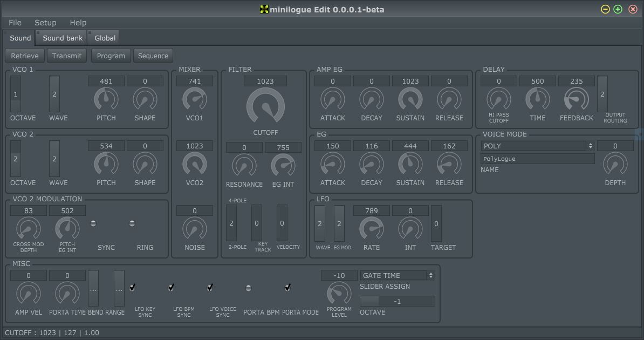Click the filter RESONANCE knob
644x340 pixels.
coord(244,166)
